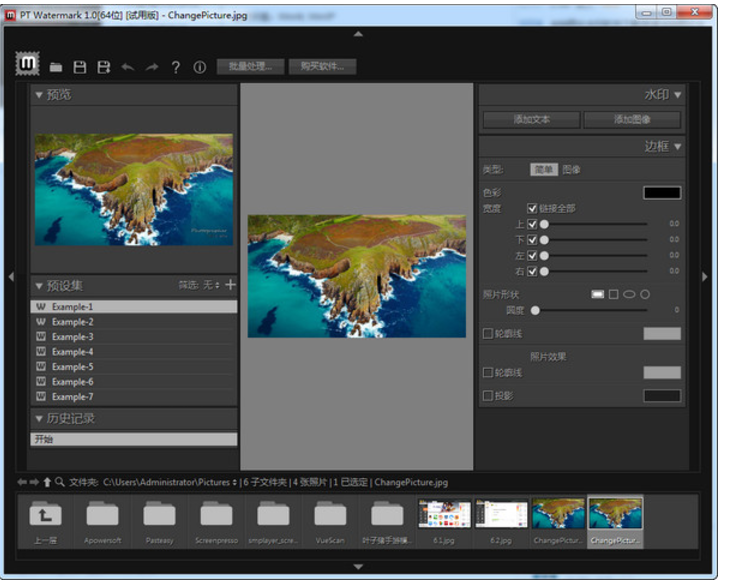
Task: Collapse the 边框 border panel
Action: click(x=677, y=146)
